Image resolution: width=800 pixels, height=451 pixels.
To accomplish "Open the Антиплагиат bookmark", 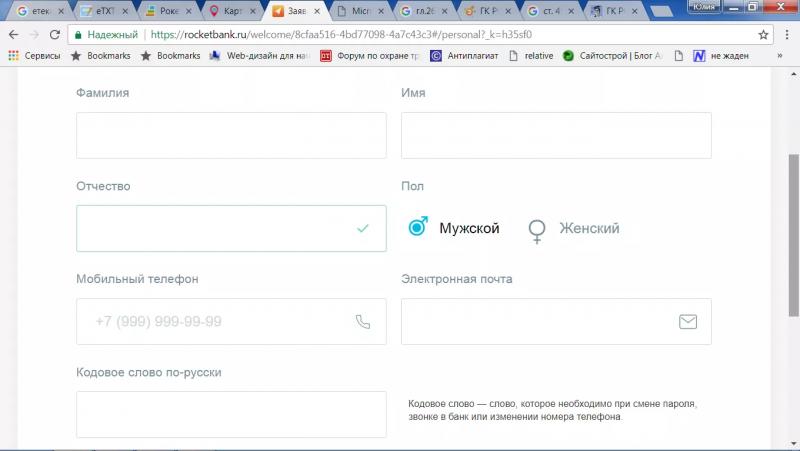I will [x=464, y=56].
